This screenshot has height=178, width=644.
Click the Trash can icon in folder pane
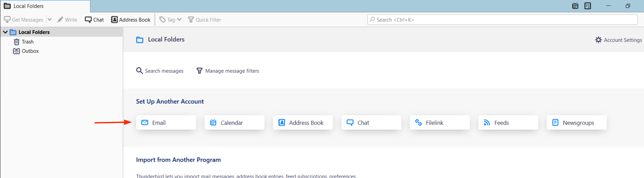tap(16, 42)
